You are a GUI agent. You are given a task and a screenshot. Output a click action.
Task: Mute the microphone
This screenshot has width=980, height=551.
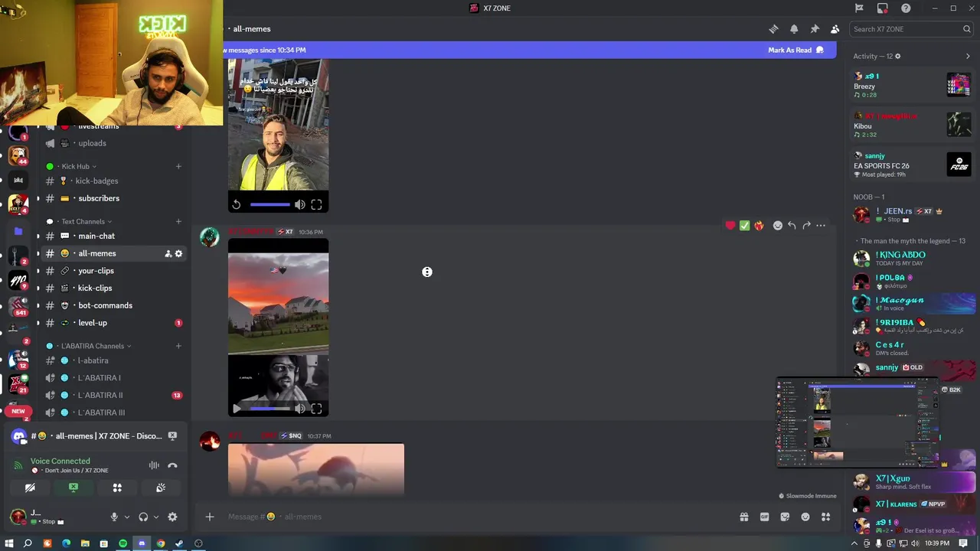pos(114,517)
